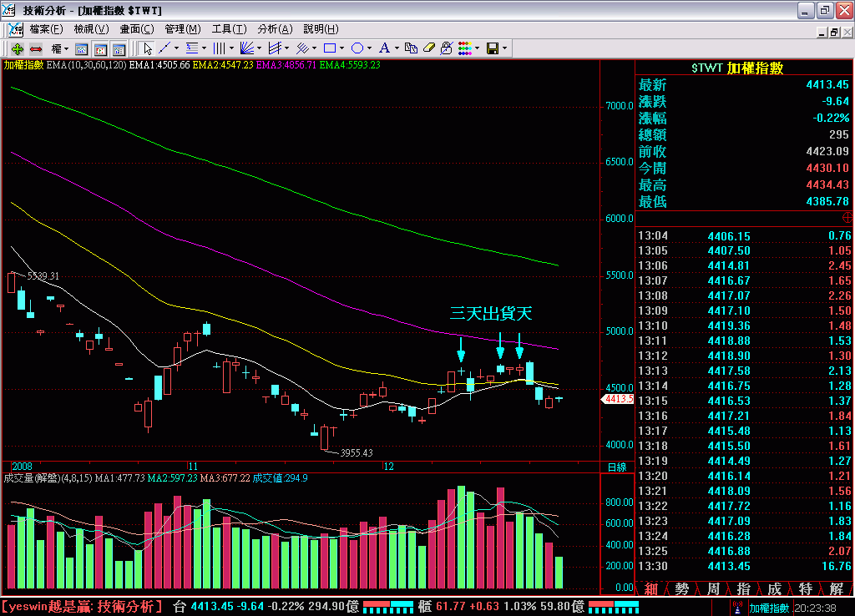This screenshot has height=616, width=855.
Task: Toggle the third chart layout view button
Action: 119,49
